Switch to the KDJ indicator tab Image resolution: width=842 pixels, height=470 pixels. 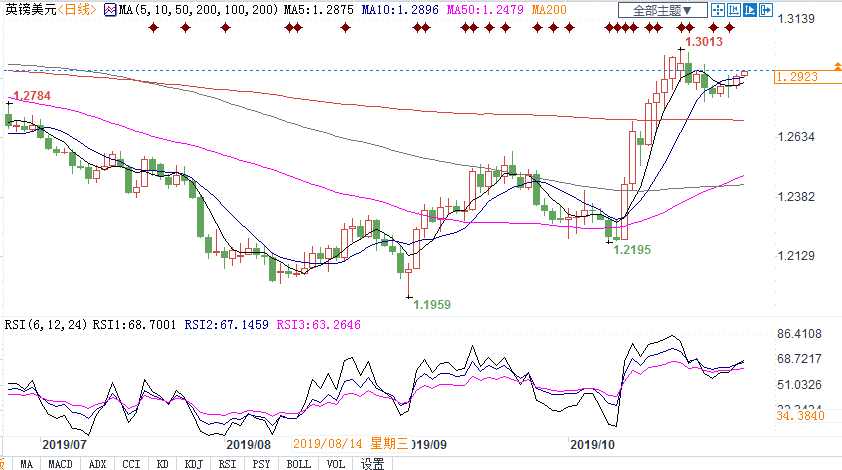[193, 463]
